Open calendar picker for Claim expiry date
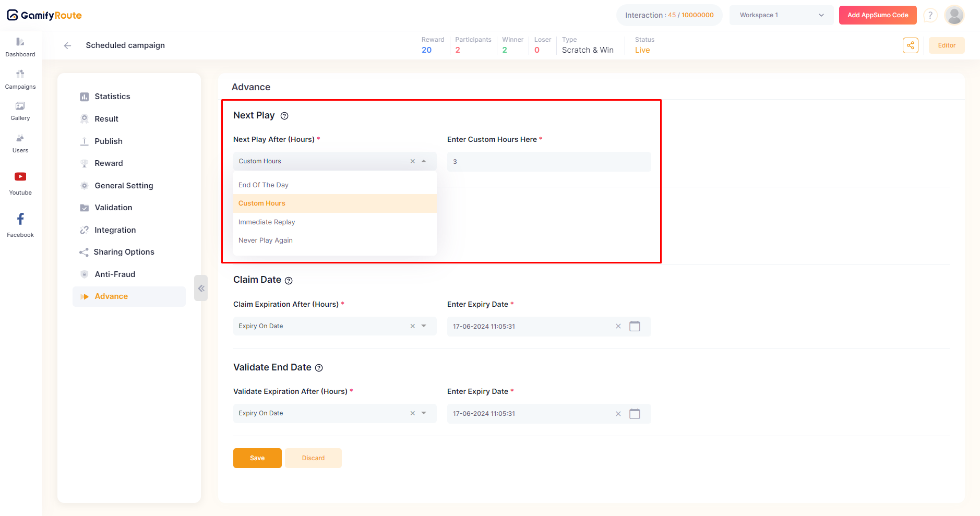The image size is (980, 516). pos(635,327)
